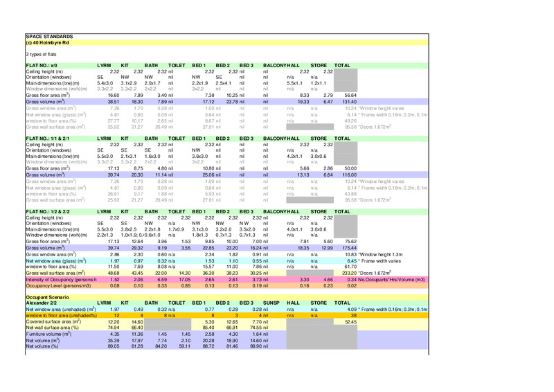This screenshot has height=392, width=554.
Task: Click the BED 2 gross volume 23.78
Action: (x=232, y=102)
